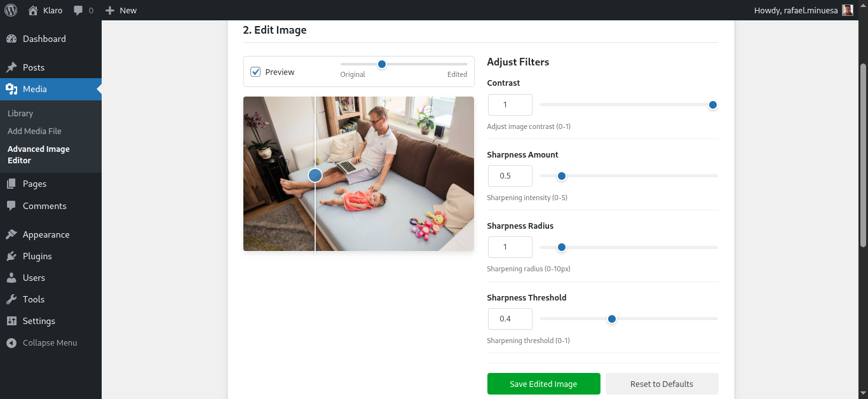This screenshot has height=399, width=868.
Task: Click the Contrast value input field
Action: 510,105
